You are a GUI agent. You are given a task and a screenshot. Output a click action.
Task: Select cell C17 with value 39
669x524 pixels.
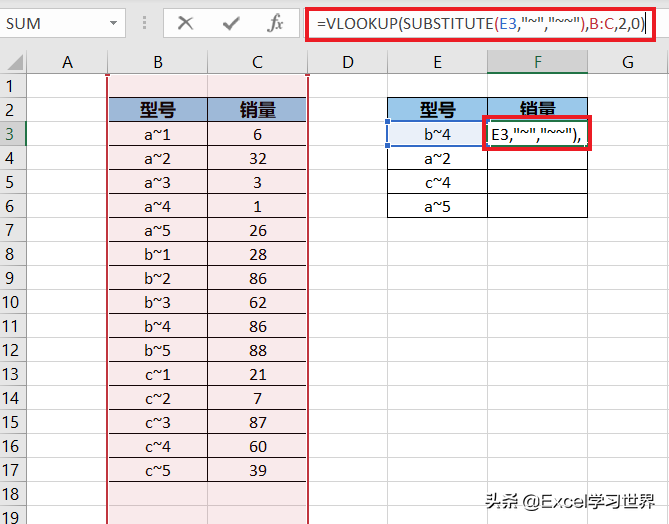[257, 470]
